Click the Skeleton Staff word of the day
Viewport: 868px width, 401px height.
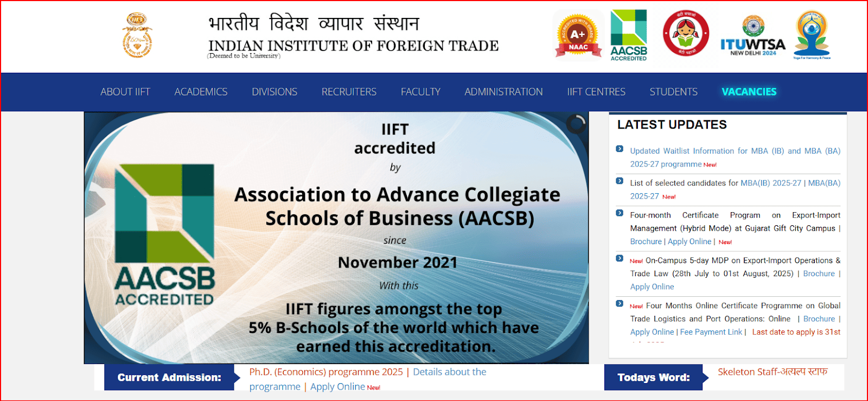tap(773, 372)
